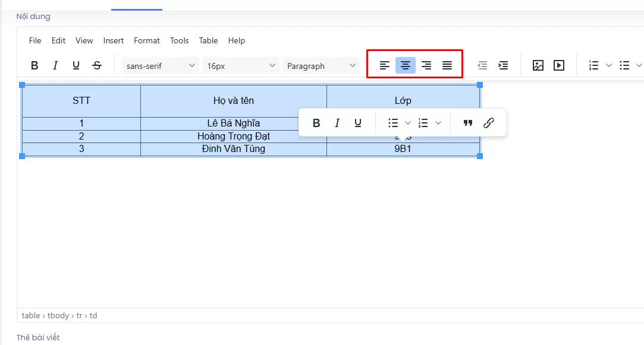The height and width of the screenshot is (345, 644).
Task: Select center alignment button
Action: coord(406,65)
